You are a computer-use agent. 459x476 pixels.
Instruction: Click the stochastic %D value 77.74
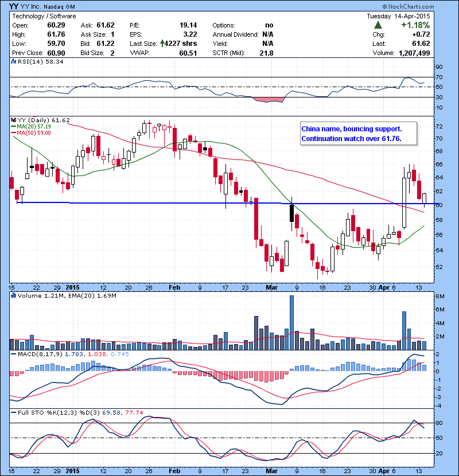pos(134,412)
